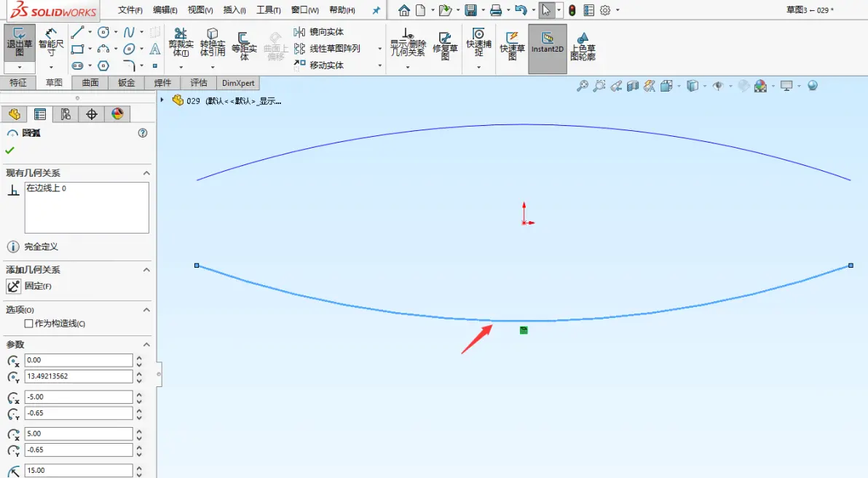Click Trim Entities (剪裁实体)
Screen dimensions: 868x478
(x=181, y=43)
